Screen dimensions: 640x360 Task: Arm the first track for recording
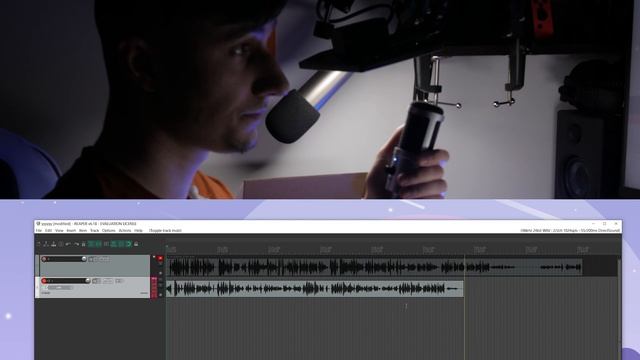[x=44, y=259]
